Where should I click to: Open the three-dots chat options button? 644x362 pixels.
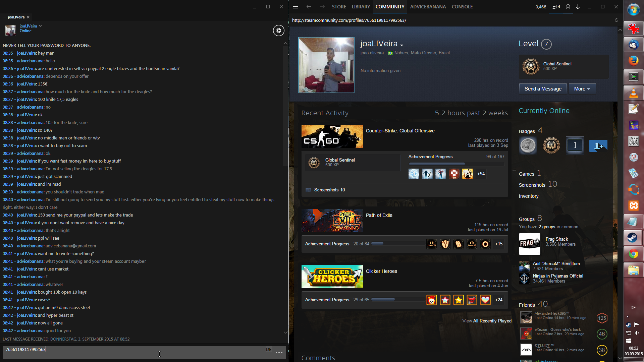(x=279, y=353)
